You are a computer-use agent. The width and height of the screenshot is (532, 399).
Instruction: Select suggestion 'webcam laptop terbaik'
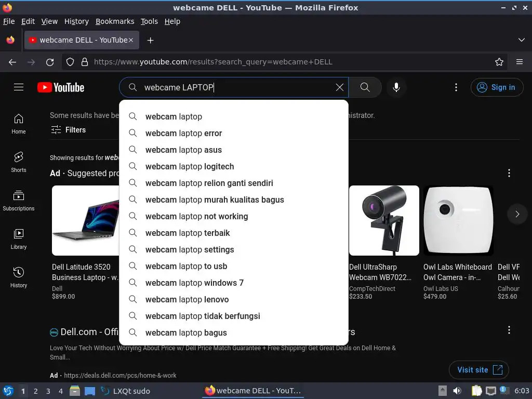(234, 233)
